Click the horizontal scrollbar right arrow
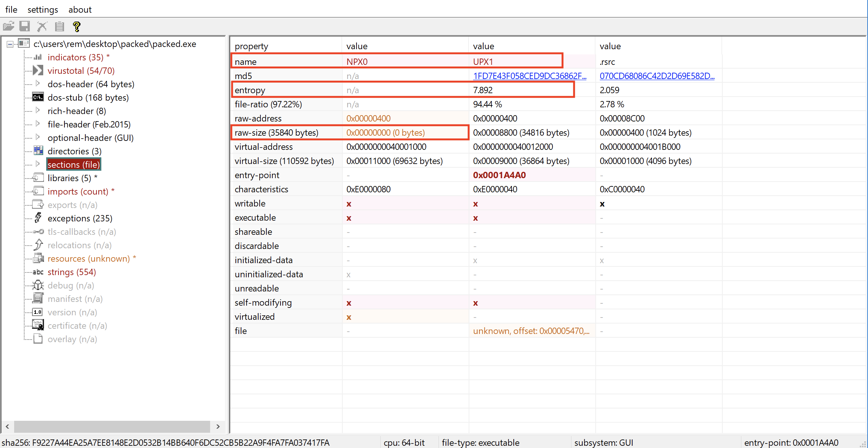Image resolution: width=868 pixels, height=448 pixels. click(x=218, y=426)
